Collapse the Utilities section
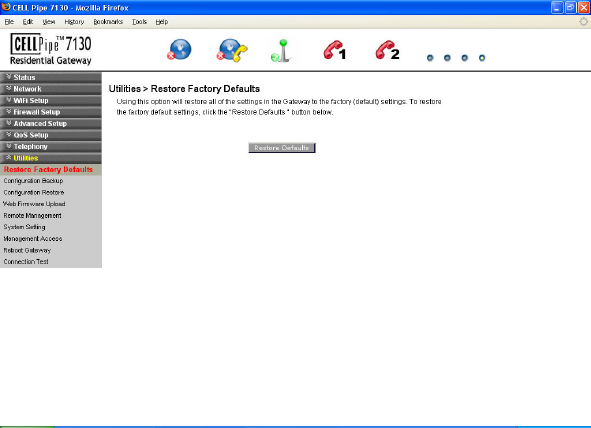Image resolution: width=591 pixels, height=428 pixels. point(51,158)
